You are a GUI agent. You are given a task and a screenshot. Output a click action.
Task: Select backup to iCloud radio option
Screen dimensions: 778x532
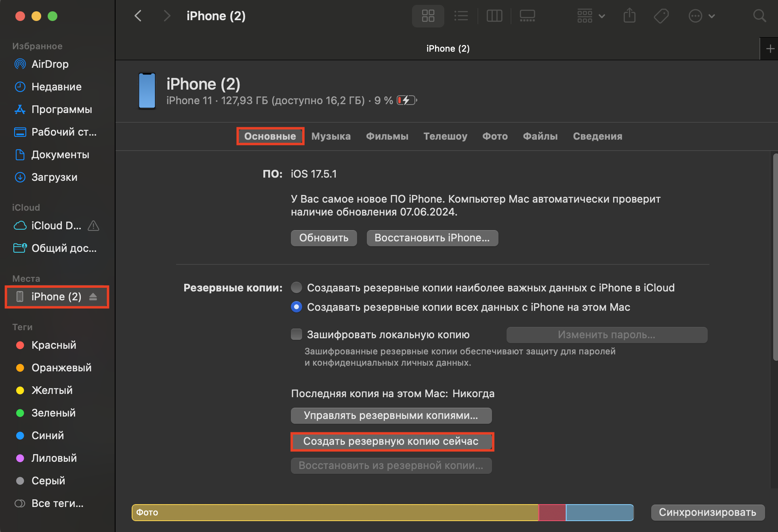point(296,288)
